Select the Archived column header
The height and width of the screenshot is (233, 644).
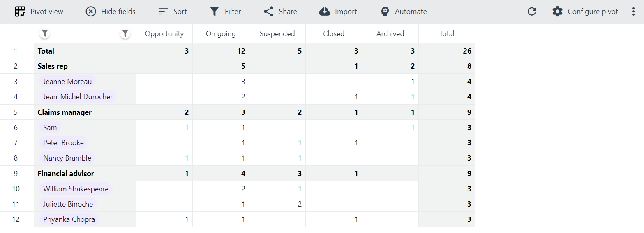(390, 34)
